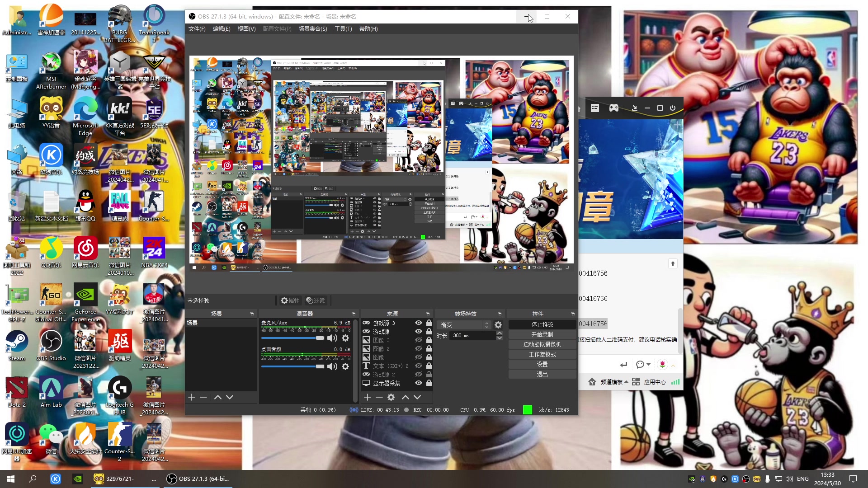Toggle visibility eye of 游戏源 3

pyautogui.click(x=419, y=323)
